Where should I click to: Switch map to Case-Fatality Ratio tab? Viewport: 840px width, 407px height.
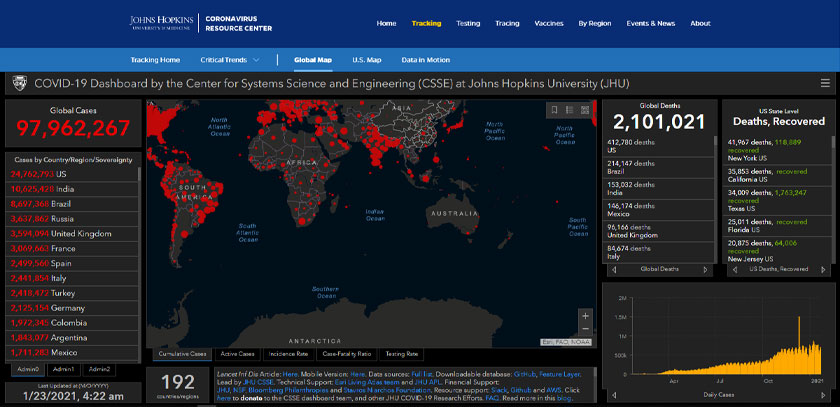(x=346, y=354)
